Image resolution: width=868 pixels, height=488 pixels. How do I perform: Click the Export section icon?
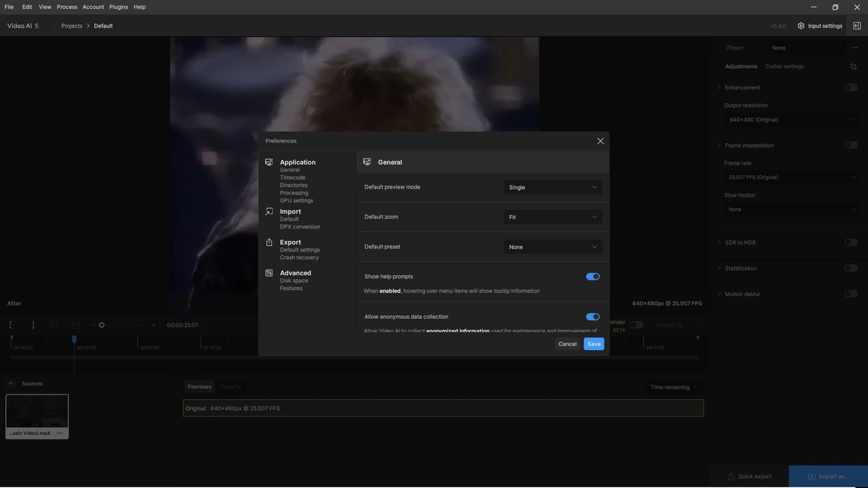[x=269, y=242]
